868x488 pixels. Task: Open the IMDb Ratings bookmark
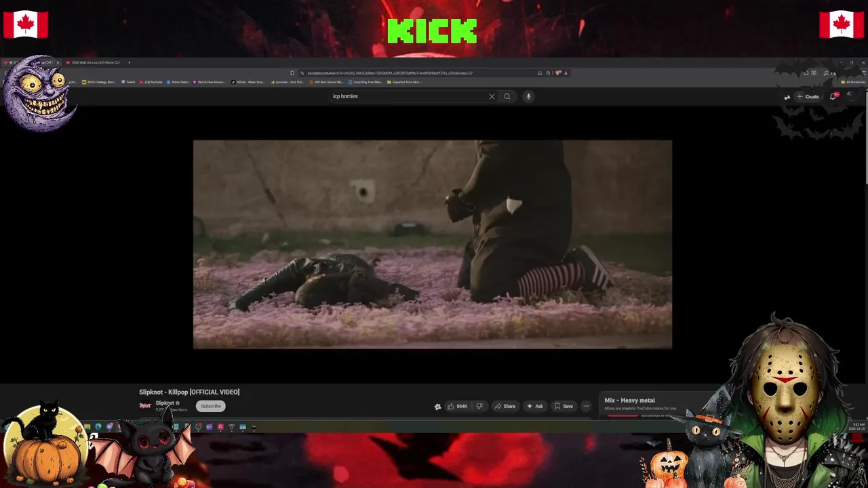99,82
